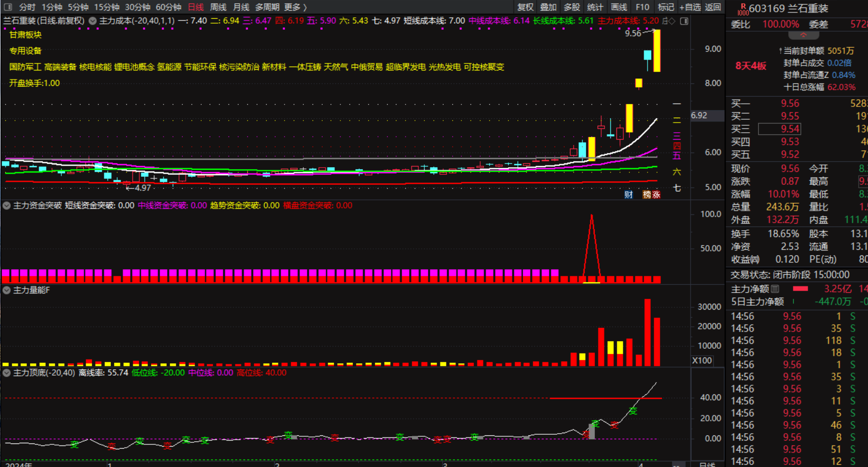This screenshot has width=868, height=467.
Task: Click the 财 financial marker icon
Action: tap(628, 195)
